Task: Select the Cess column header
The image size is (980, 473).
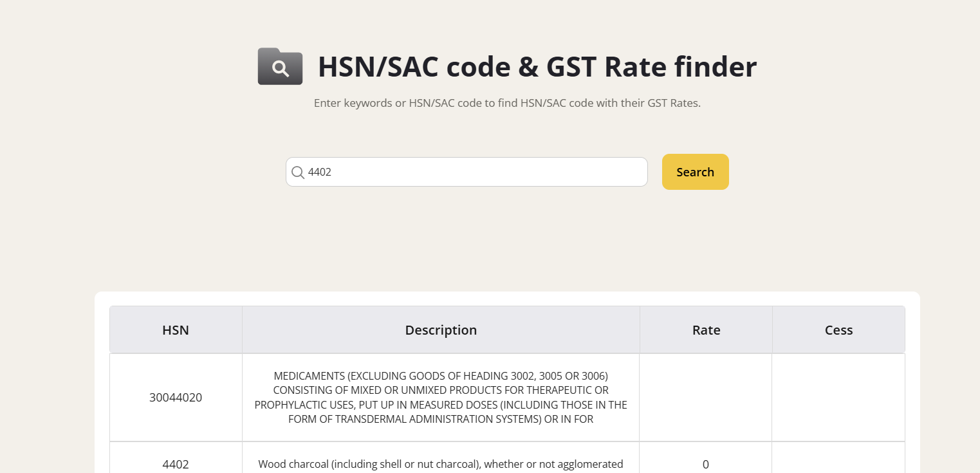Action: pos(838,330)
